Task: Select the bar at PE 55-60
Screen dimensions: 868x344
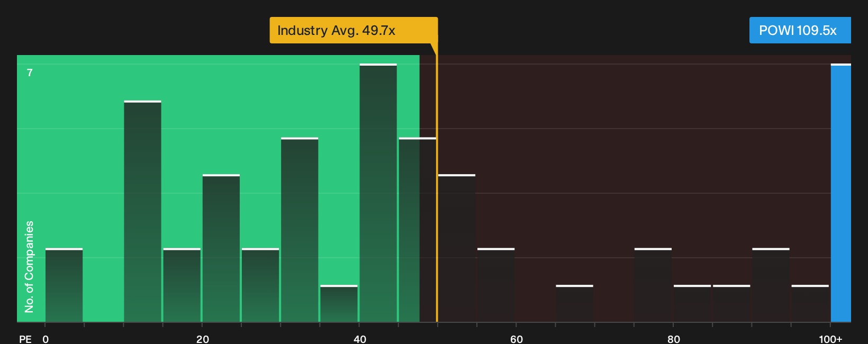Action: tap(496, 285)
